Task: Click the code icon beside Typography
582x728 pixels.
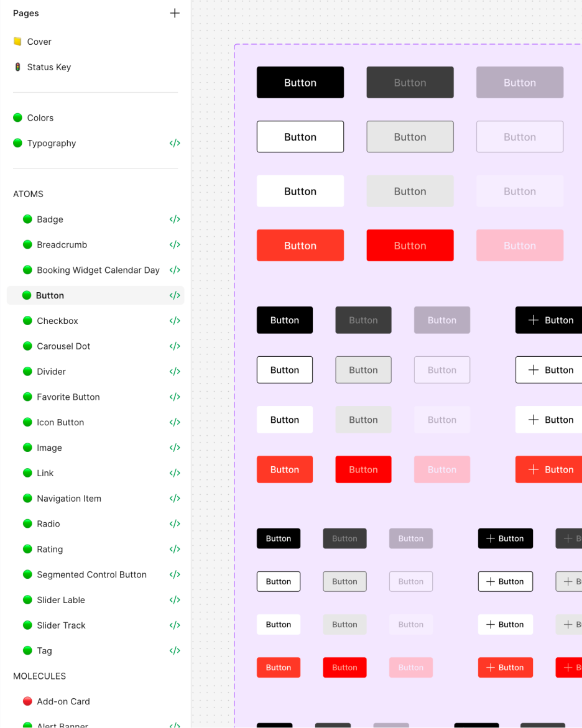Action: tap(175, 143)
